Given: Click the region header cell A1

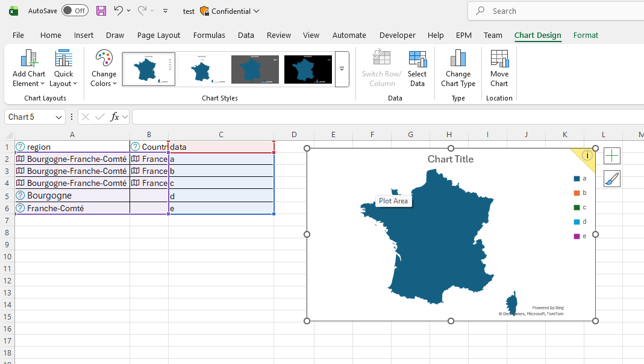Looking at the screenshot, I should click(72, 147).
